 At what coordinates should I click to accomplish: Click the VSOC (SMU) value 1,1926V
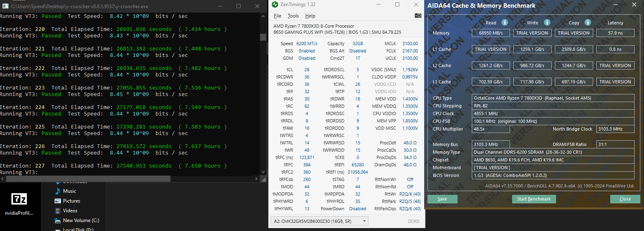click(x=410, y=70)
